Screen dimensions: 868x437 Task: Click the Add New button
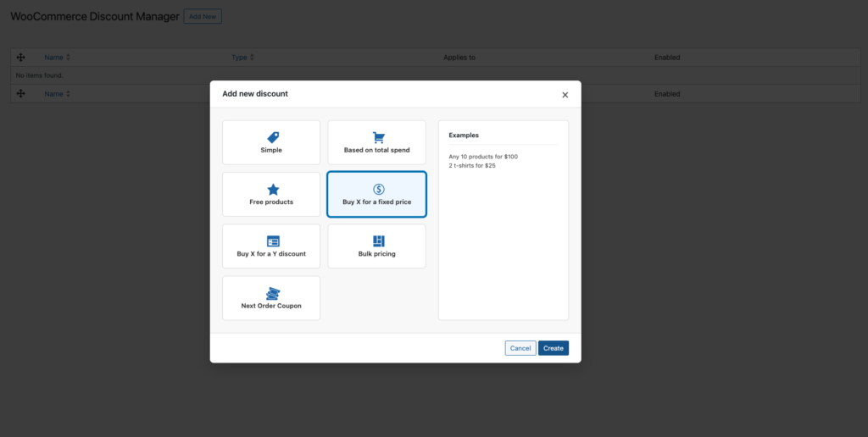[203, 17]
